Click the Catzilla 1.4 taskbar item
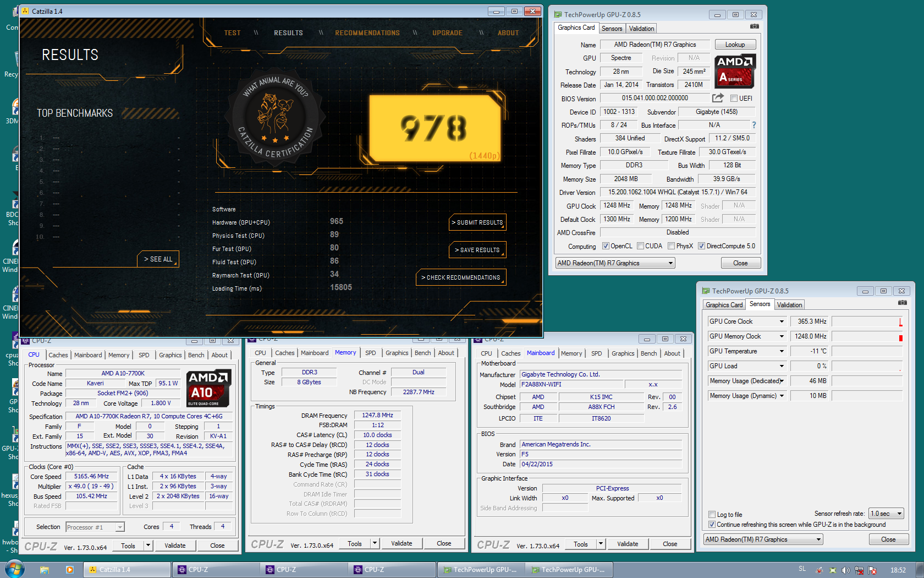 tap(127, 570)
